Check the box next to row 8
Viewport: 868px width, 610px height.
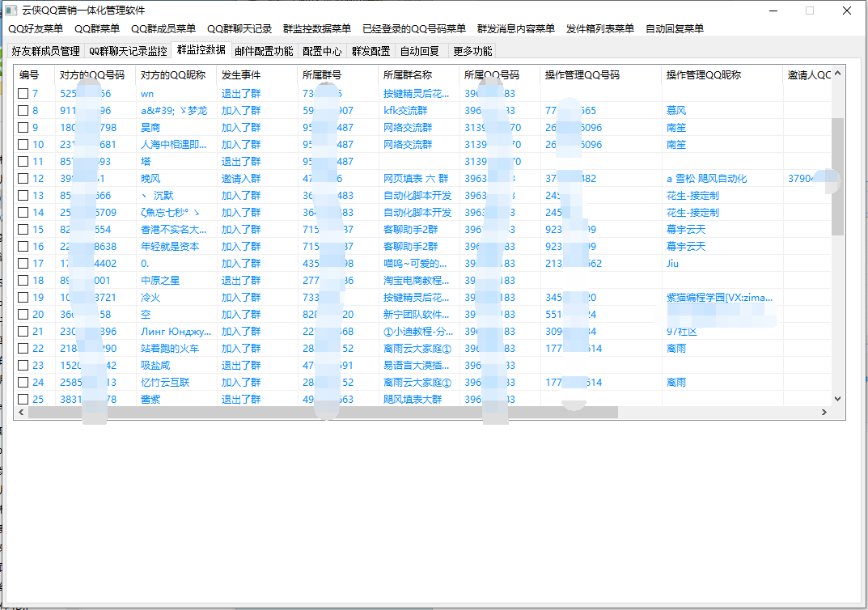(23, 111)
